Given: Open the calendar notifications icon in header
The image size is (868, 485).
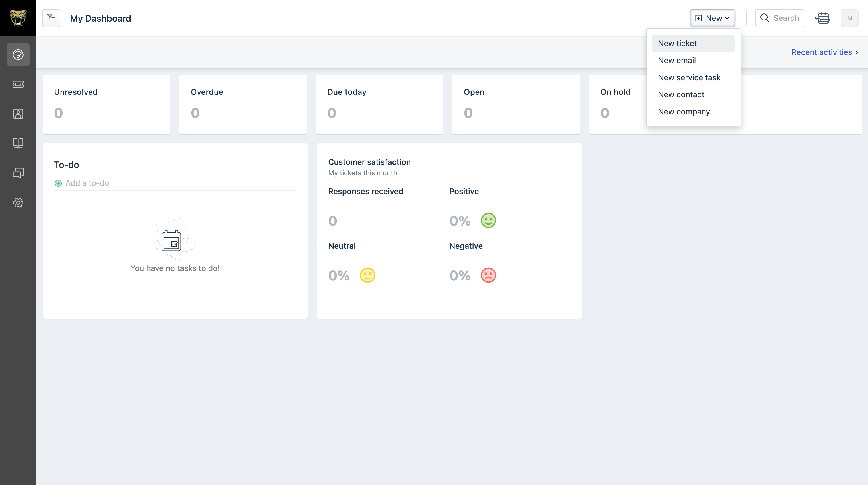Looking at the screenshot, I should pos(822,18).
